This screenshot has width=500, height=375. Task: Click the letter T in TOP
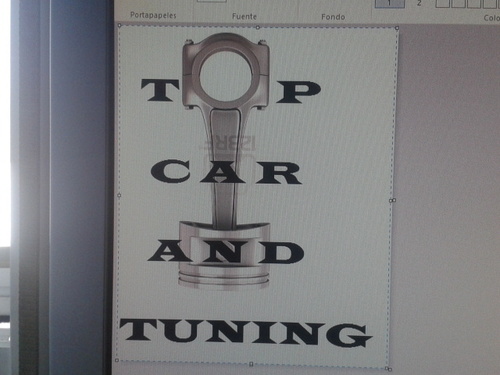160,90
